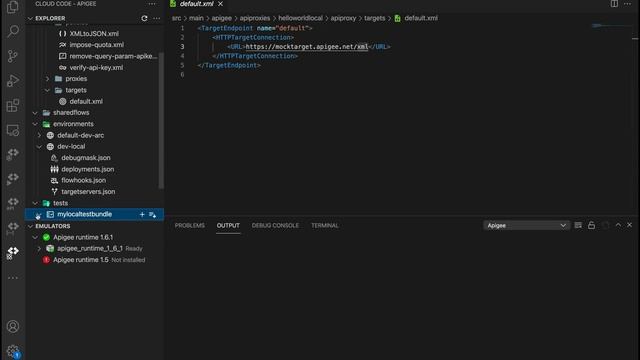Open the Search view in activity bar

tap(13, 31)
